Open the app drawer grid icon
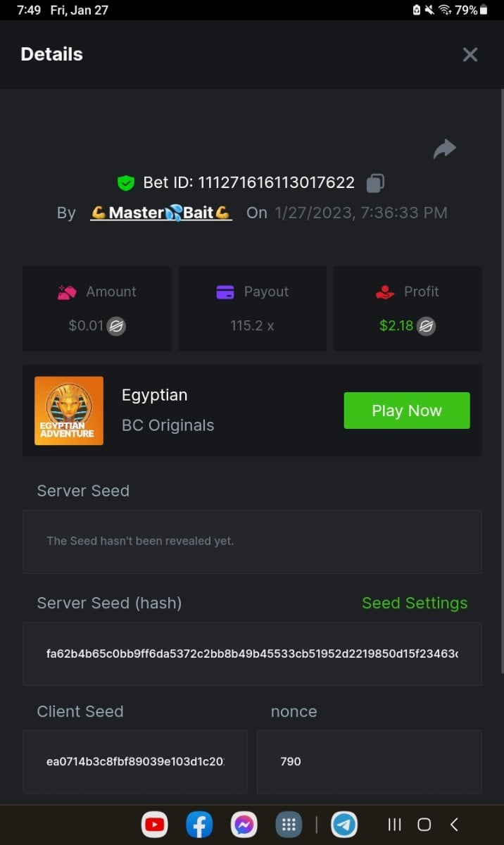504x845 pixels. (289, 825)
